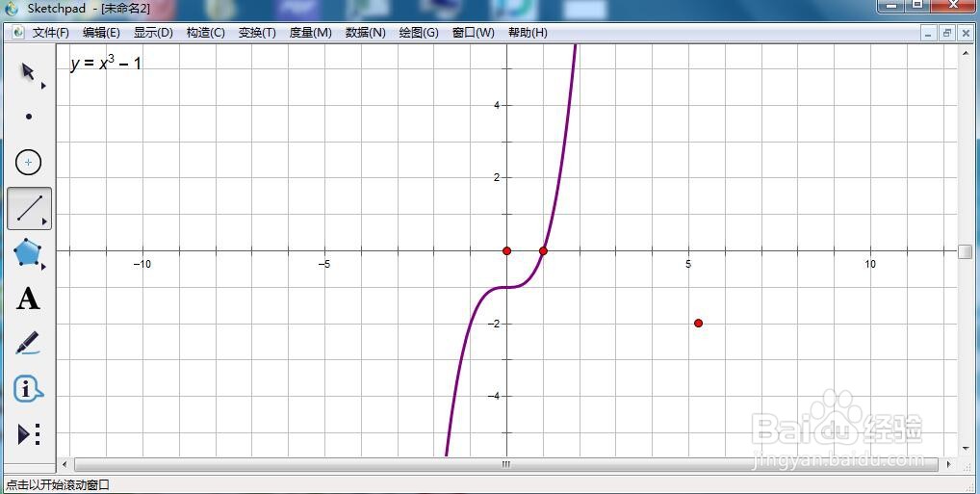Image resolution: width=980 pixels, height=494 pixels.
Task: Restore the inner document window
Action: coord(947,33)
